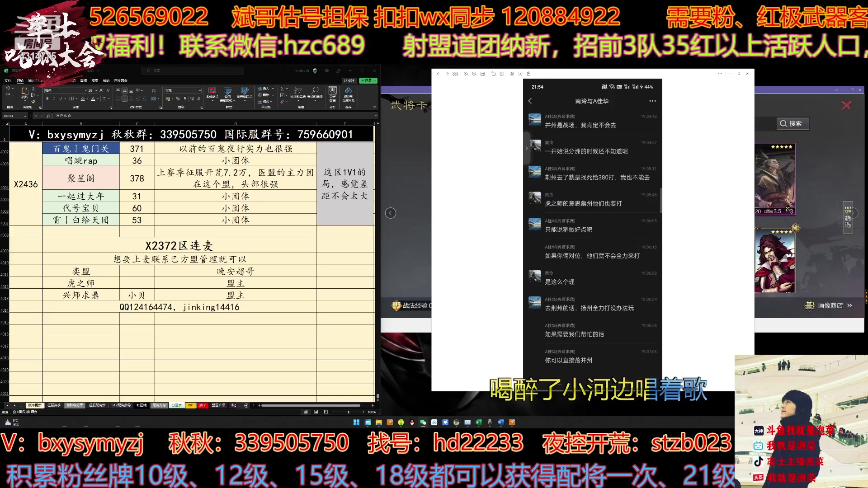Click the Paste clipboard icon in Excel
This screenshot has width=868, height=488.
(x=25, y=91)
